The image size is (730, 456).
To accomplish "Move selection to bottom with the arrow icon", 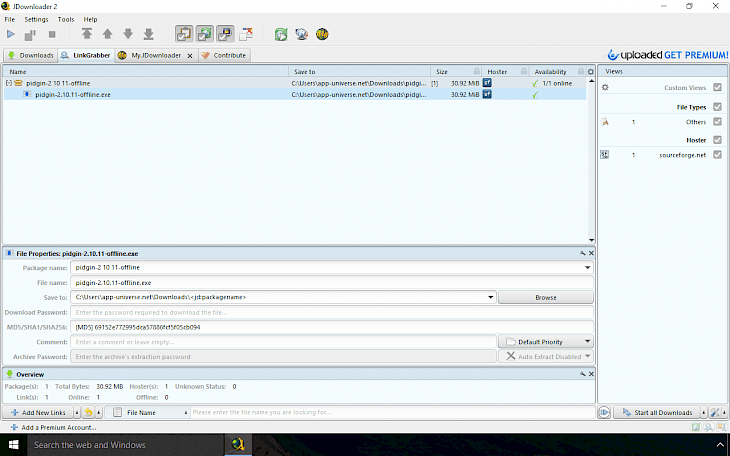I will [x=149, y=34].
